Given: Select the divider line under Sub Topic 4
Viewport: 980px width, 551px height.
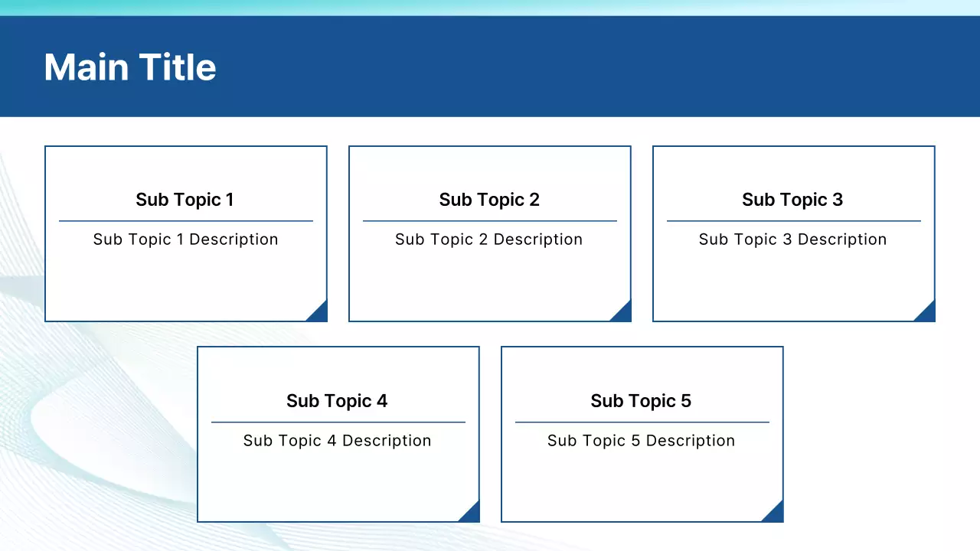Looking at the screenshot, I should [x=338, y=422].
